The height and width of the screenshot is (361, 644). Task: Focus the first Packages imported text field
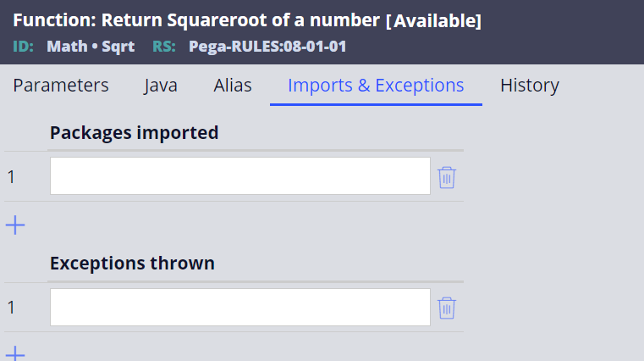(x=240, y=176)
